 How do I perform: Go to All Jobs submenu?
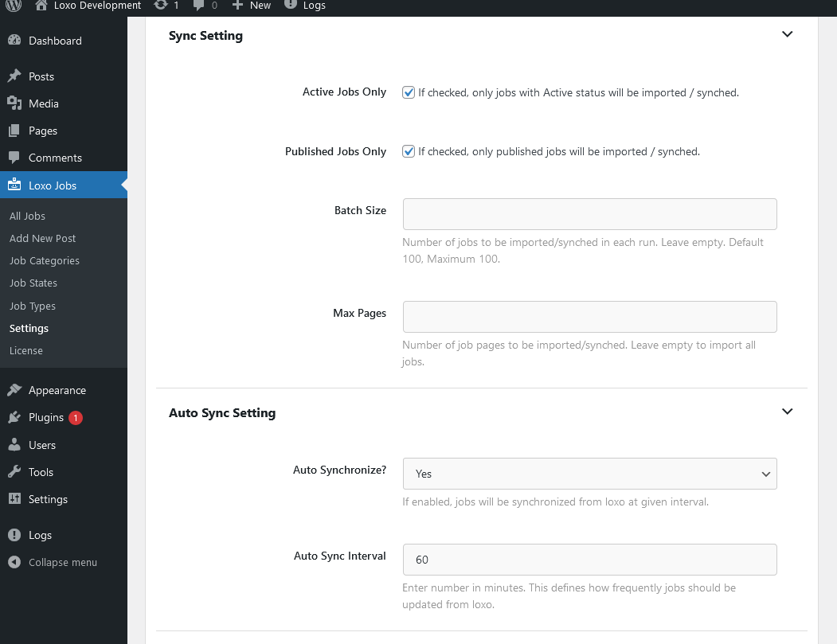point(27,216)
